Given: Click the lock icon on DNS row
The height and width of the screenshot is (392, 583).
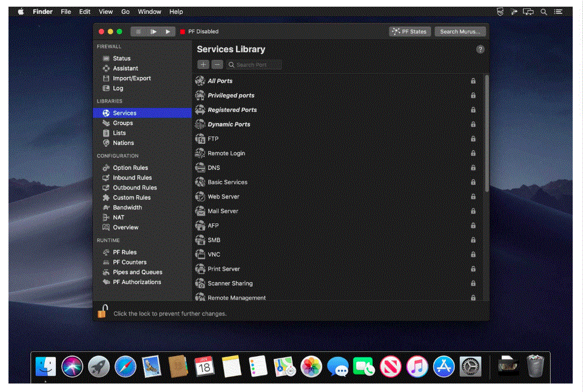Looking at the screenshot, I should [473, 167].
